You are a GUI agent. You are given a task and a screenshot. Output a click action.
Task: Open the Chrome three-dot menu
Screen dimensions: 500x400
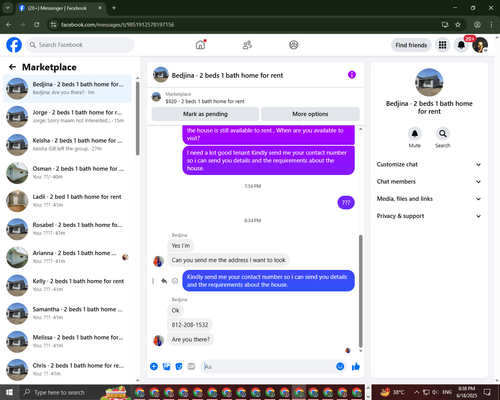click(x=491, y=24)
